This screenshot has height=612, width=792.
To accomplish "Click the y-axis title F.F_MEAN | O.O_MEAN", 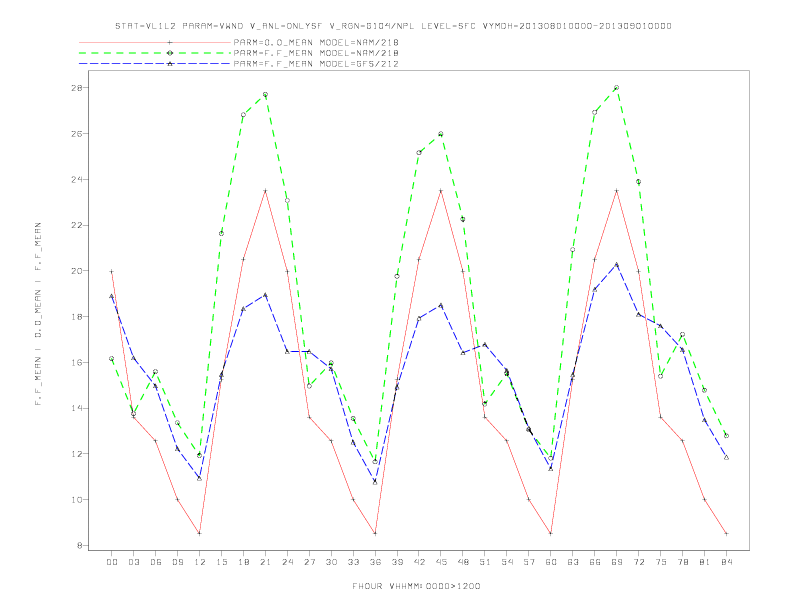I will [x=38, y=314].
